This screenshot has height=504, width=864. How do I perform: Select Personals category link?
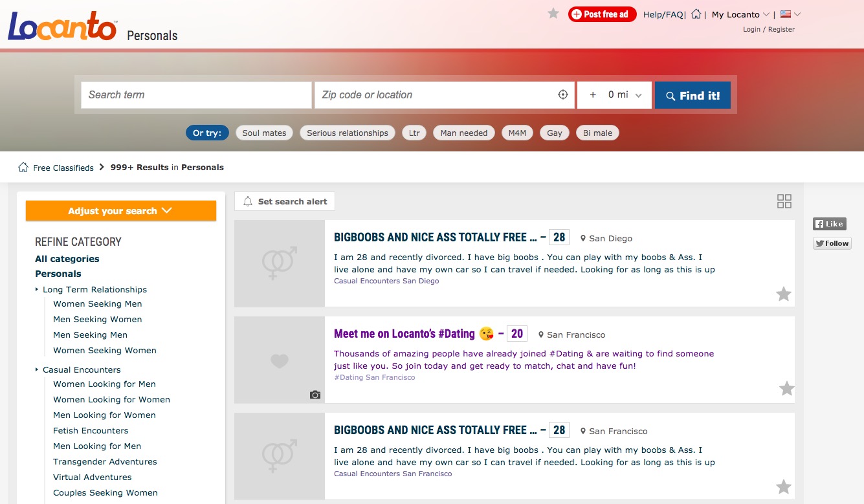point(58,274)
